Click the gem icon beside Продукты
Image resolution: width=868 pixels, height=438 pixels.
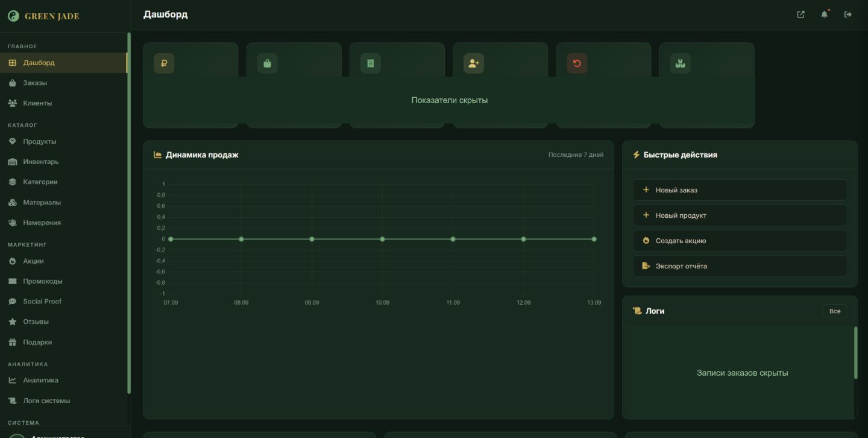pyautogui.click(x=12, y=142)
